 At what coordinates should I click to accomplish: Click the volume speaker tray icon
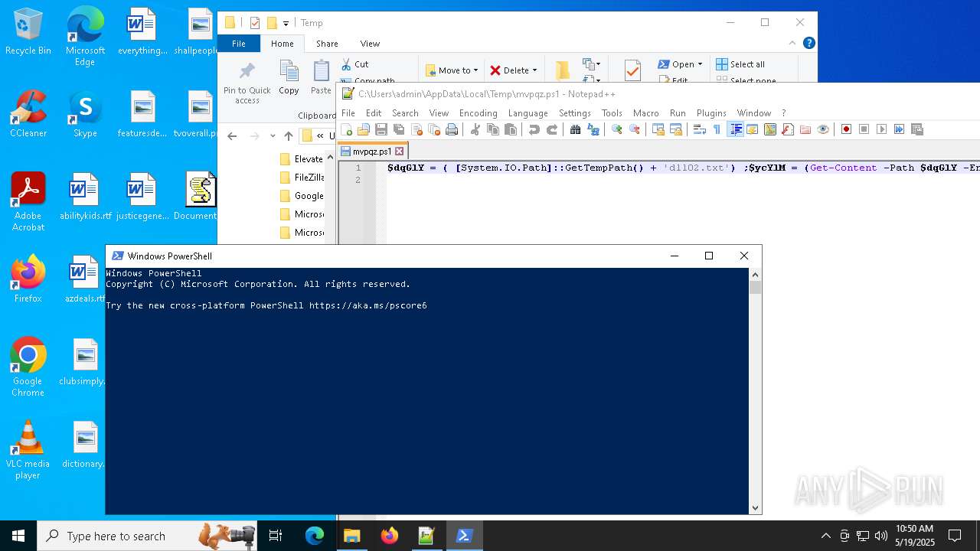[x=880, y=536]
